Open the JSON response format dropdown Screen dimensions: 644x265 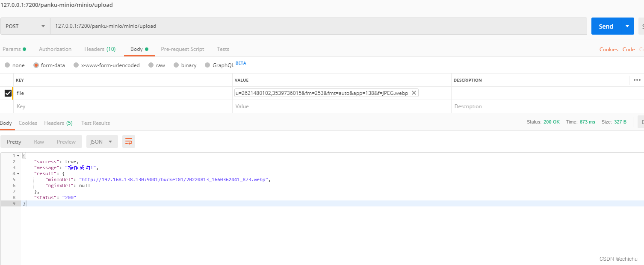tap(102, 141)
